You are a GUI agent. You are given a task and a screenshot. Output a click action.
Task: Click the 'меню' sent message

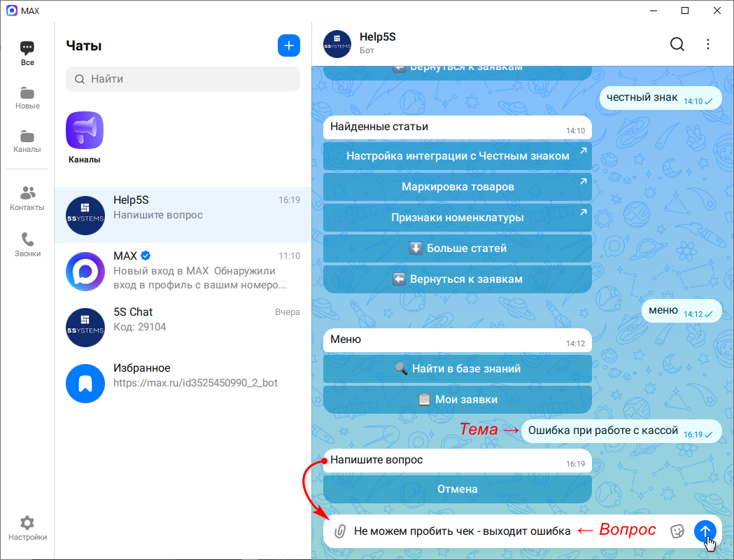[682, 310]
